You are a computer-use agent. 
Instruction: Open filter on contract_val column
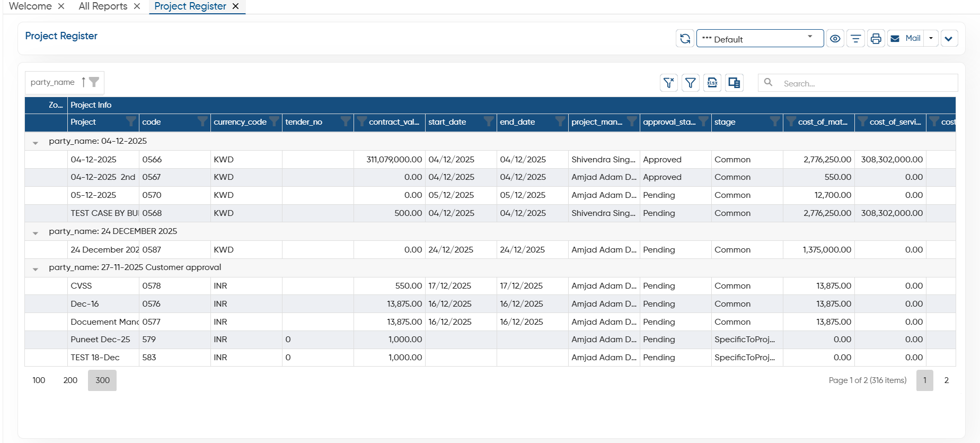coord(361,122)
